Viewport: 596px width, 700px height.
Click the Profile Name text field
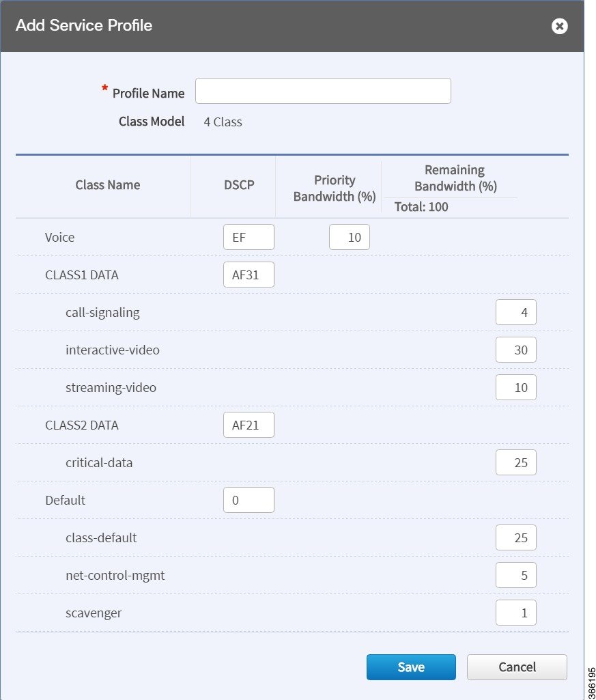click(x=323, y=91)
